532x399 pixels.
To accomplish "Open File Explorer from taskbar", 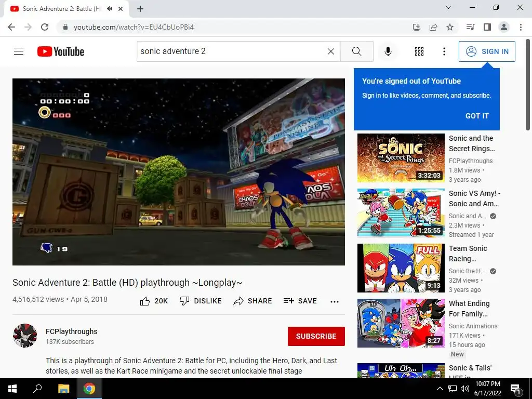I will 63,389.
